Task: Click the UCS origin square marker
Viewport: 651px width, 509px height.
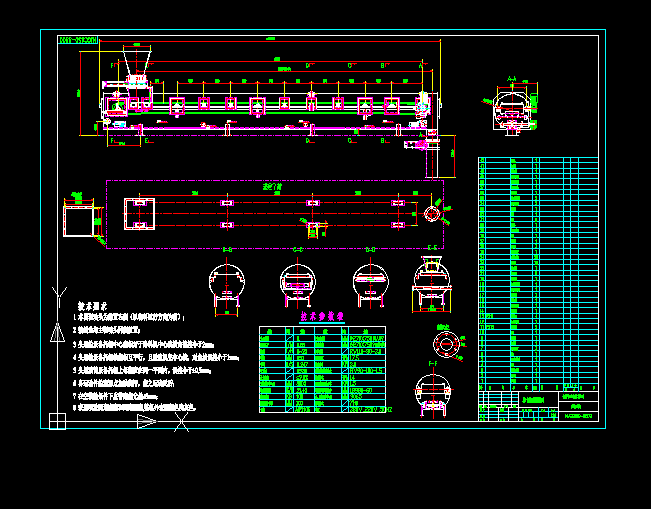Action: pyautogui.click(x=57, y=421)
